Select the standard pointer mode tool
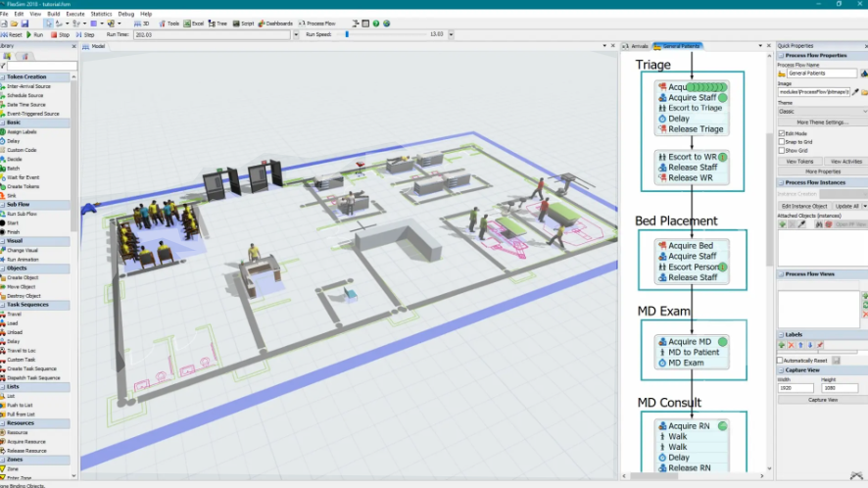Screen dimensions: 868x488 coord(49,24)
